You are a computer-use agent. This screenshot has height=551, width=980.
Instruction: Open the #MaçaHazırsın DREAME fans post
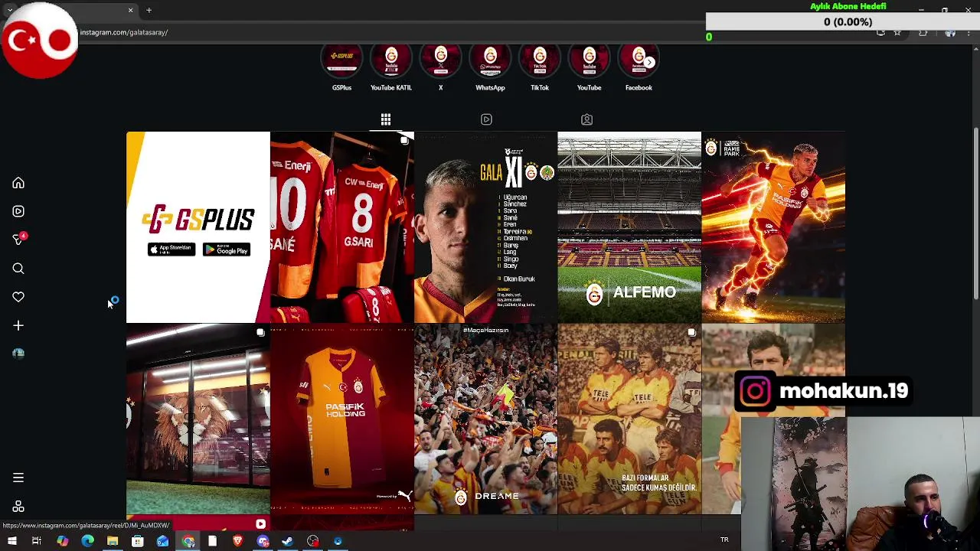(x=485, y=419)
